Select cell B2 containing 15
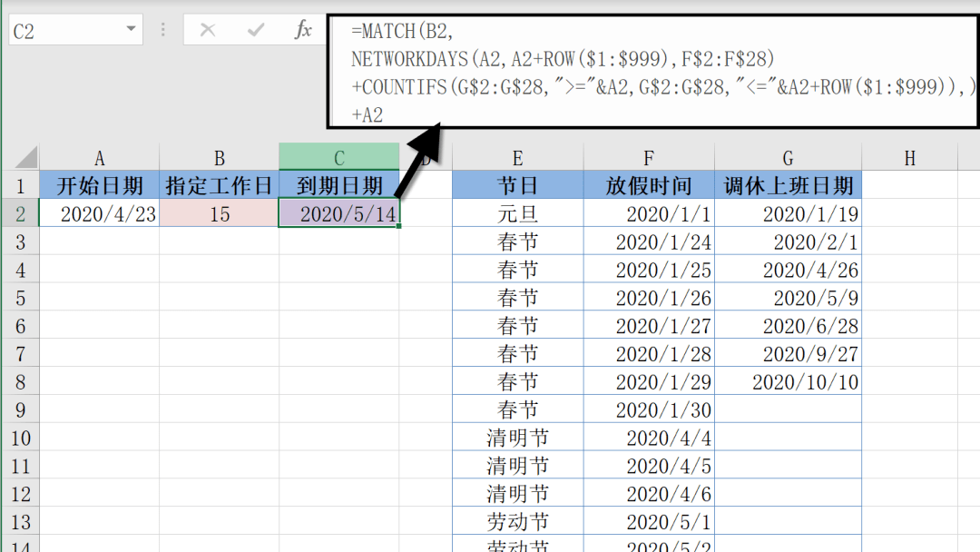The width and height of the screenshot is (980, 552). click(219, 212)
